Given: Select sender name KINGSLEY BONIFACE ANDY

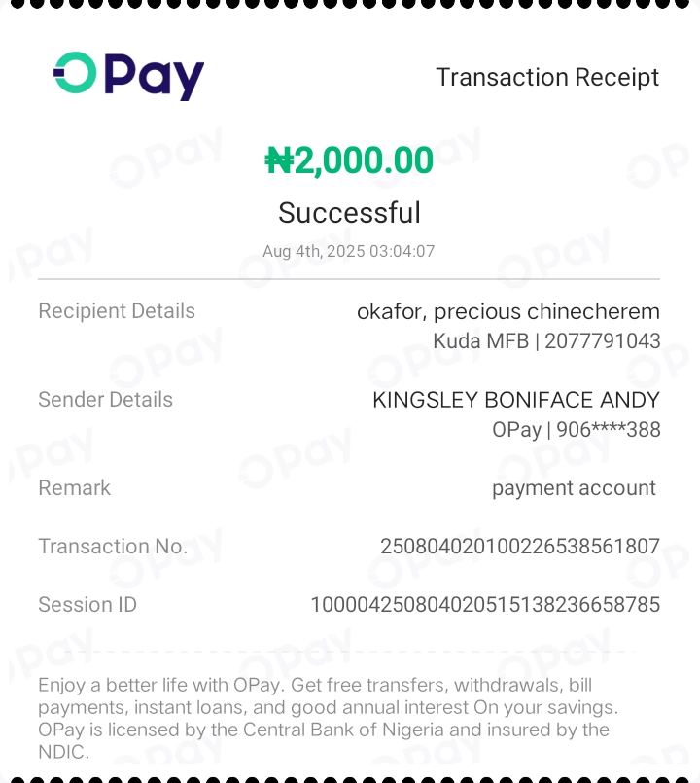Looking at the screenshot, I should point(516,400).
